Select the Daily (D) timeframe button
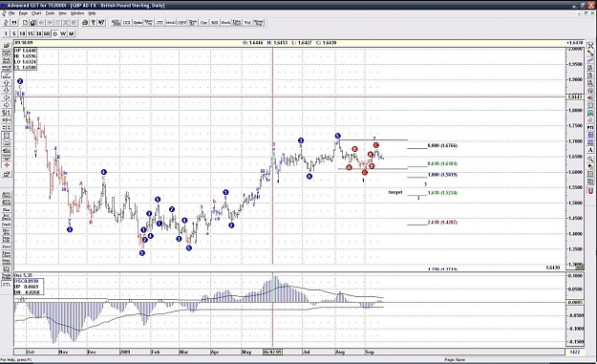 tap(54, 33)
